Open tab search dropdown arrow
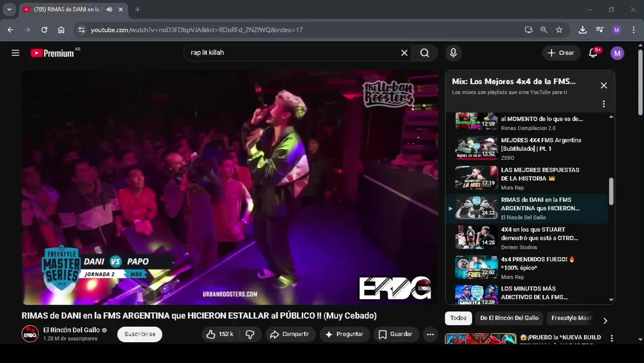 pos(9,10)
